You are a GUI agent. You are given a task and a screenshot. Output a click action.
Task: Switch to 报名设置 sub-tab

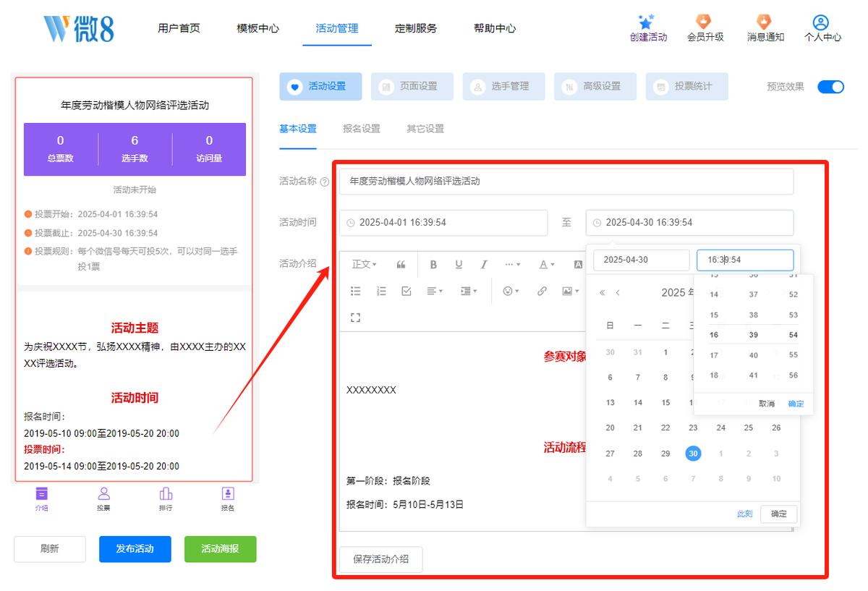click(362, 129)
